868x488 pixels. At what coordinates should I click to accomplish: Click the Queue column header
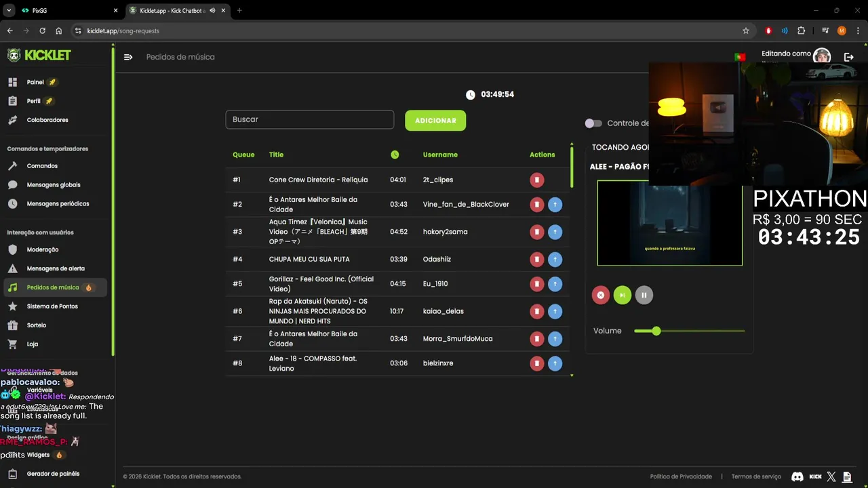243,155
